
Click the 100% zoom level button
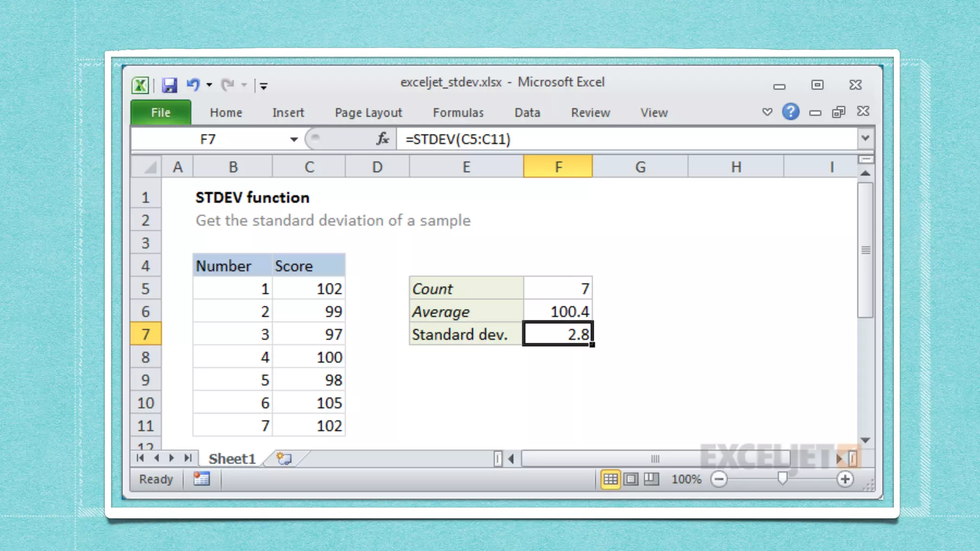[x=686, y=479]
